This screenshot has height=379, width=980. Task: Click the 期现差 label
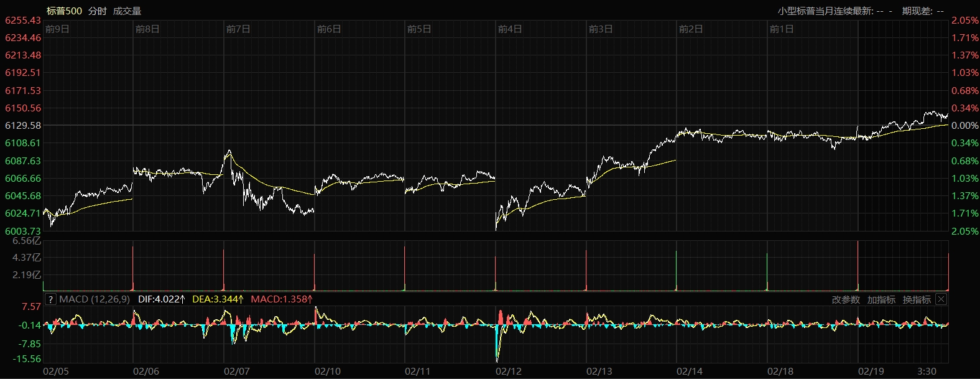pyautogui.click(x=917, y=11)
